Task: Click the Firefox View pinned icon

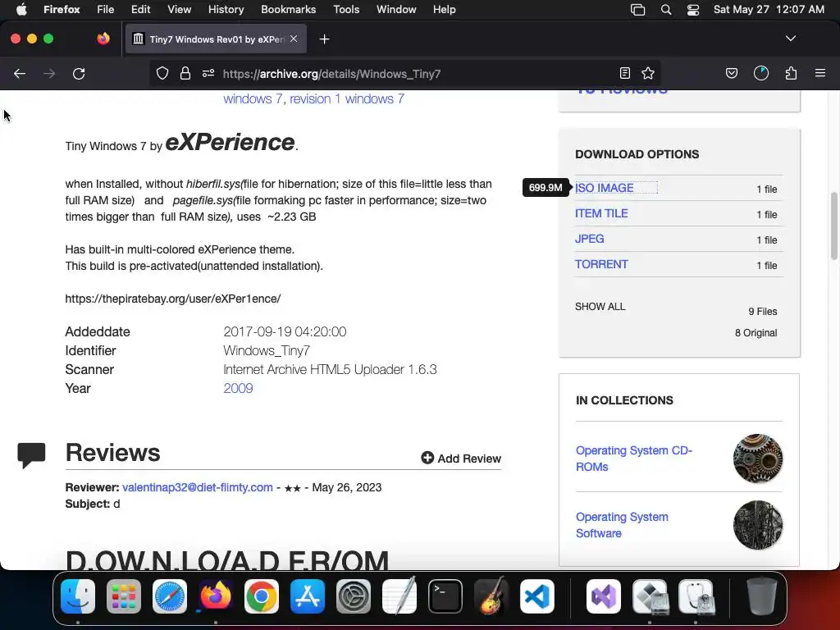Action: (103, 39)
